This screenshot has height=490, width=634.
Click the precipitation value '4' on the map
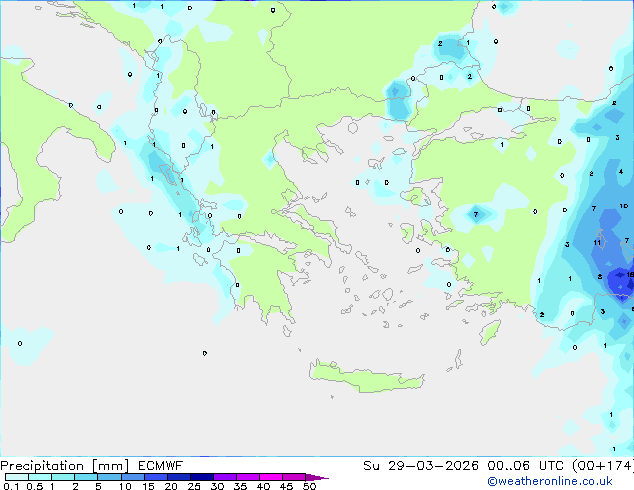(x=621, y=172)
